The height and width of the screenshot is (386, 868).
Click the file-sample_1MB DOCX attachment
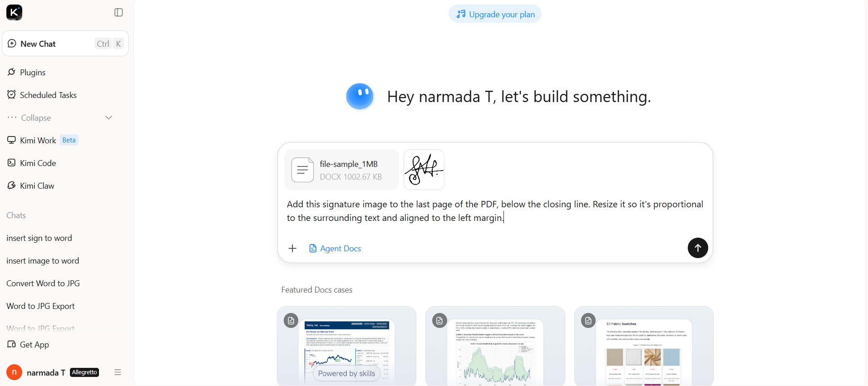[x=342, y=170]
